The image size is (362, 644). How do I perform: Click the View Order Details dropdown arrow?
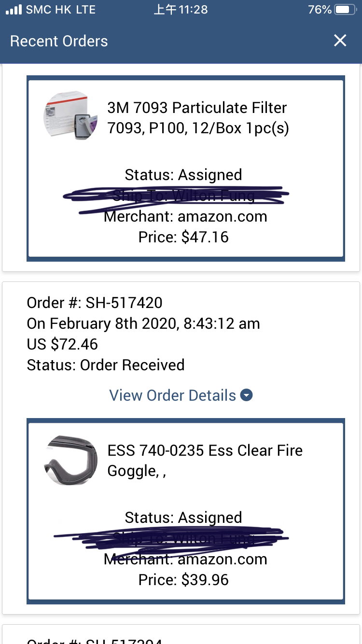tap(247, 395)
